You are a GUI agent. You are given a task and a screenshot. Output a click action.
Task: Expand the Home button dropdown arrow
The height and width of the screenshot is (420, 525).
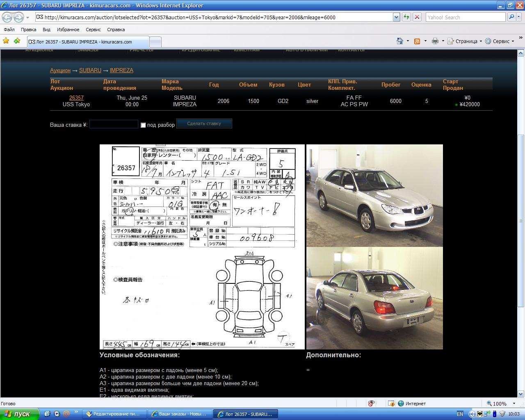(x=408, y=41)
